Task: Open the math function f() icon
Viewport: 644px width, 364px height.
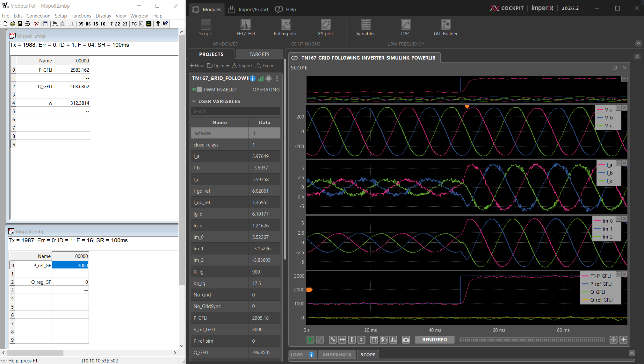Action: click(x=384, y=340)
